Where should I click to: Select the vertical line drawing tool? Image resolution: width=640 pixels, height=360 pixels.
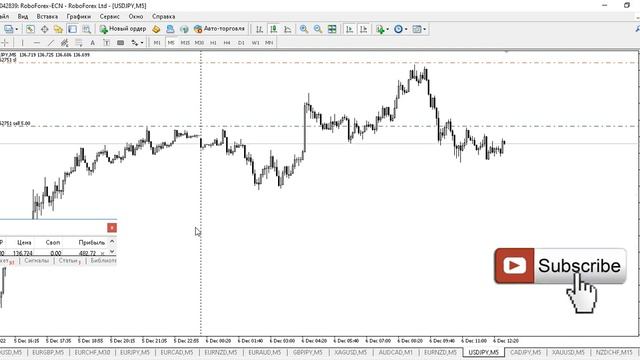[22, 42]
